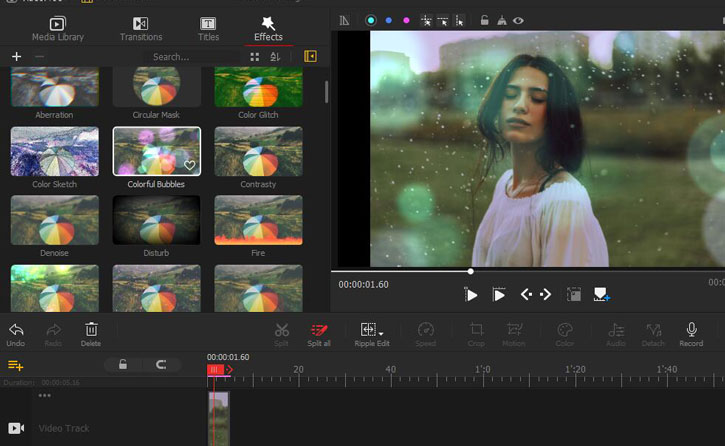The height and width of the screenshot is (446, 725).
Task: Open the Video Track options dots
Action: [45, 395]
